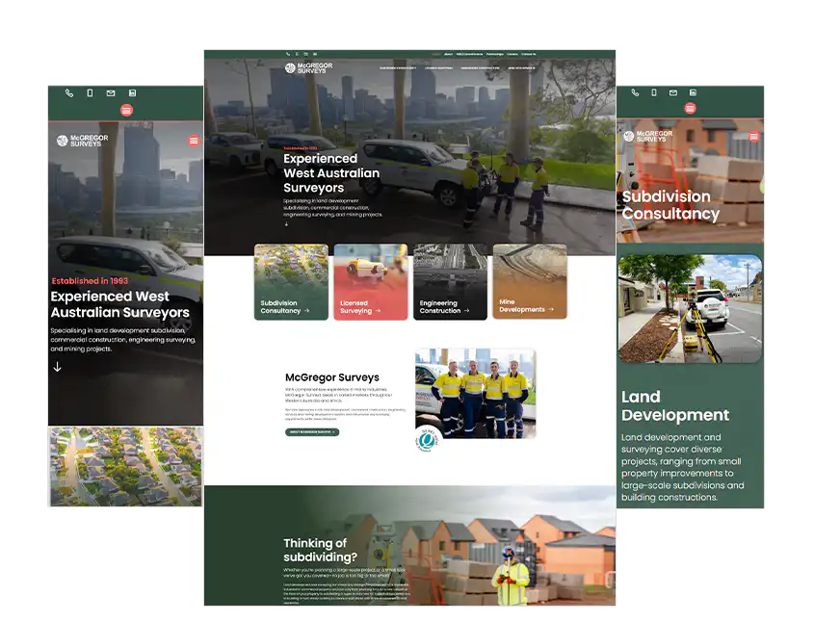Click the McGregor Surveys logo in right mobile view
The image size is (840, 622).
click(648, 136)
